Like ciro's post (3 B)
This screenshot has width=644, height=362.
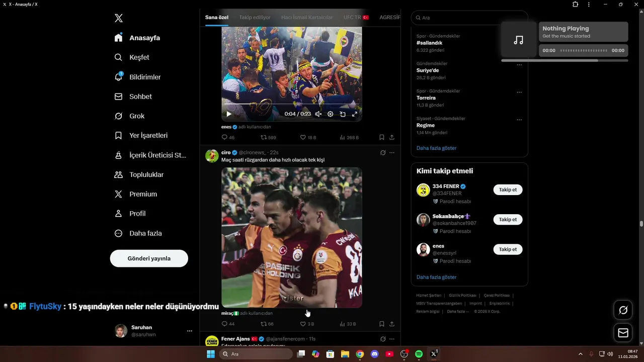pyautogui.click(x=307, y=324)
